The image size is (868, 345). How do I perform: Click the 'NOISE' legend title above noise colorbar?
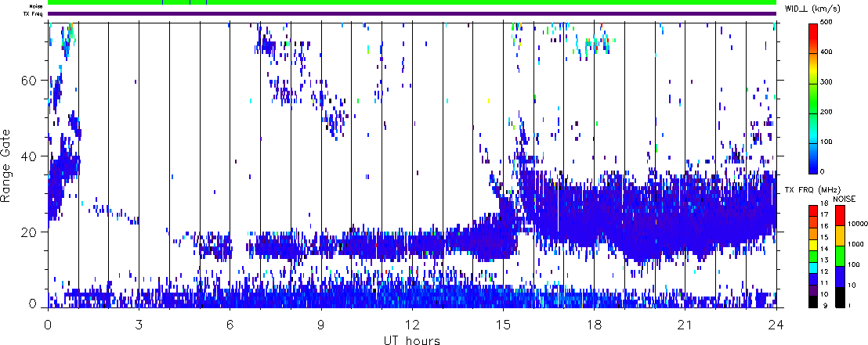(x=844, y=199)
